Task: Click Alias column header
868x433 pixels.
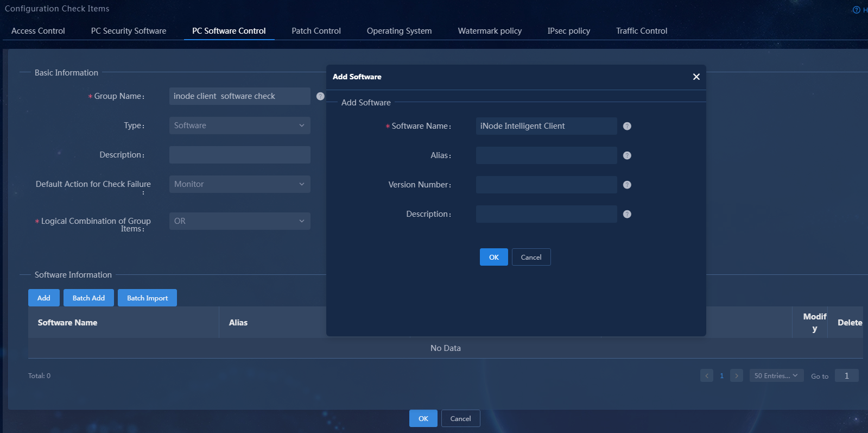Action: (x=238, y=323)
